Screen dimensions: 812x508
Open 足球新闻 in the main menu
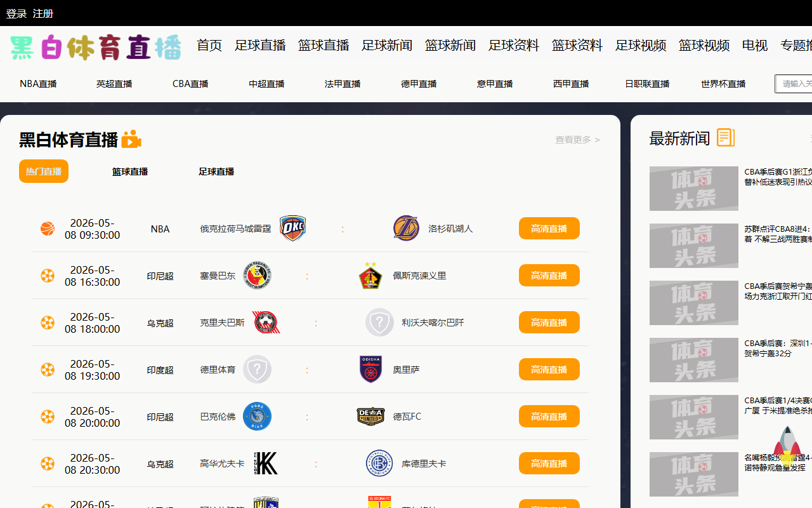click(x=387, y=45)
